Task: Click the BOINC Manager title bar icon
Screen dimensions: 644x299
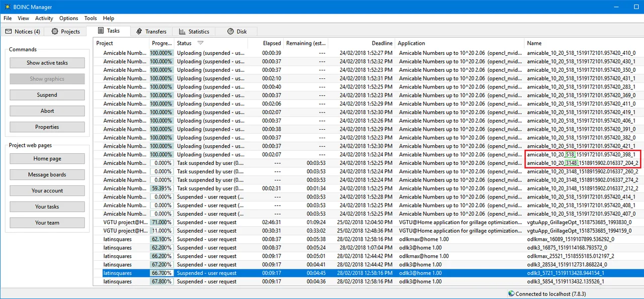Action: pyautogui.click(x=7, y=7)
